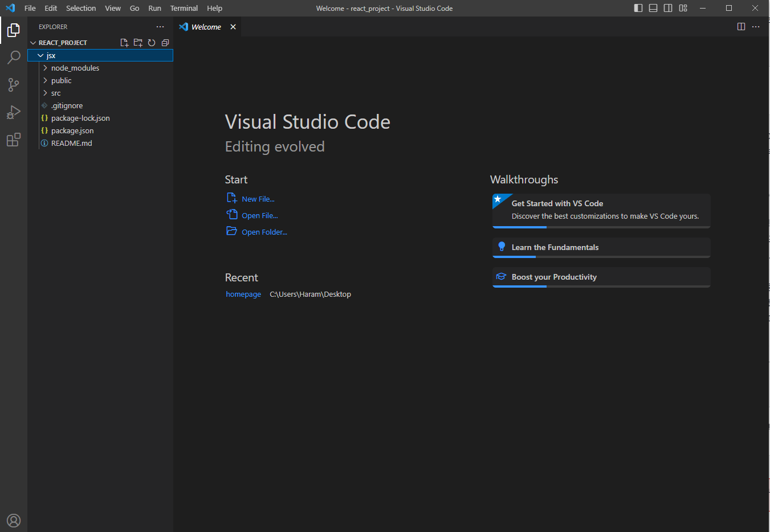Toggle the bottom panel visibility
Screen dimensions: 770x532
pos(653,8)
